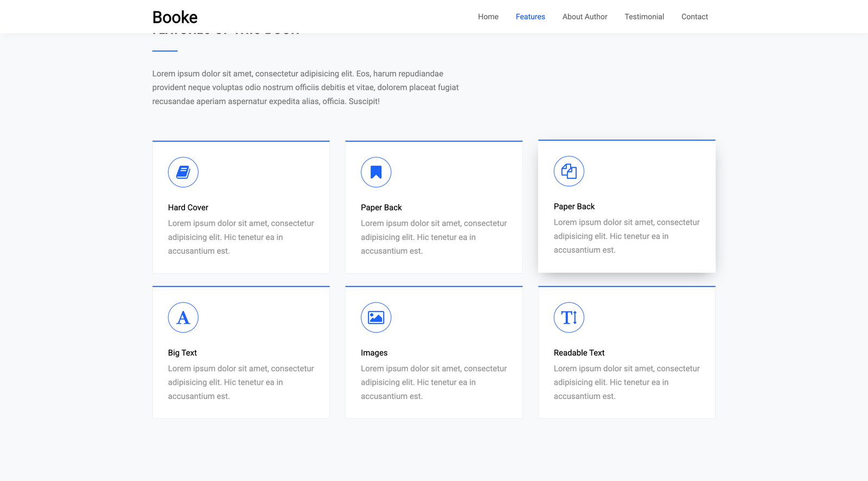Click the Big Text card description text
The height and width of the screenshot is (481, 868).
click(241, 382)
